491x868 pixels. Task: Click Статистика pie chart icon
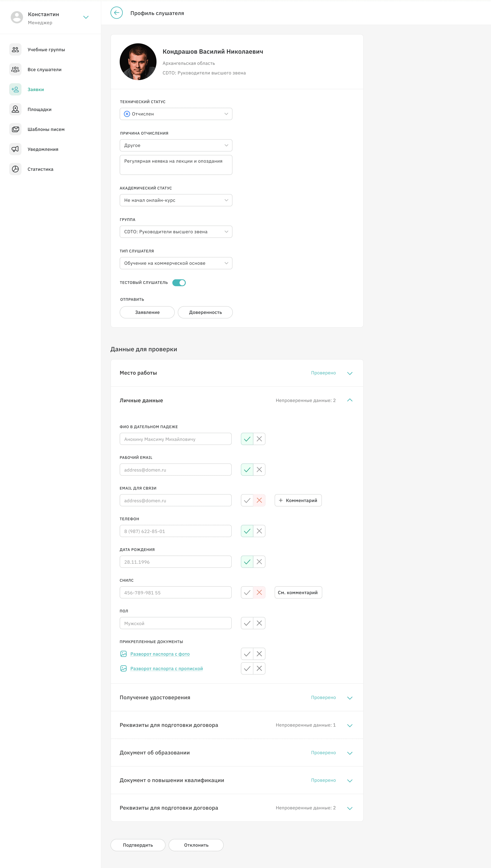[15, 169]
